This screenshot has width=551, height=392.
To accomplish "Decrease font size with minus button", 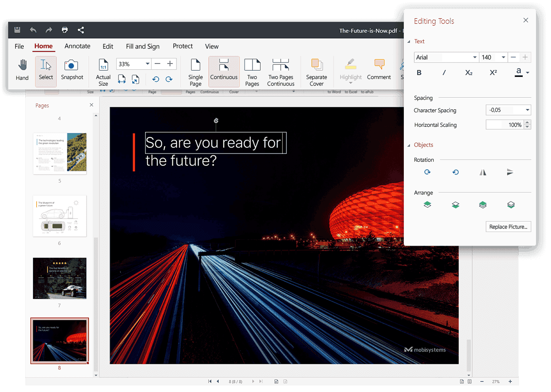I will pyautogui.click(x=514, y=57).
